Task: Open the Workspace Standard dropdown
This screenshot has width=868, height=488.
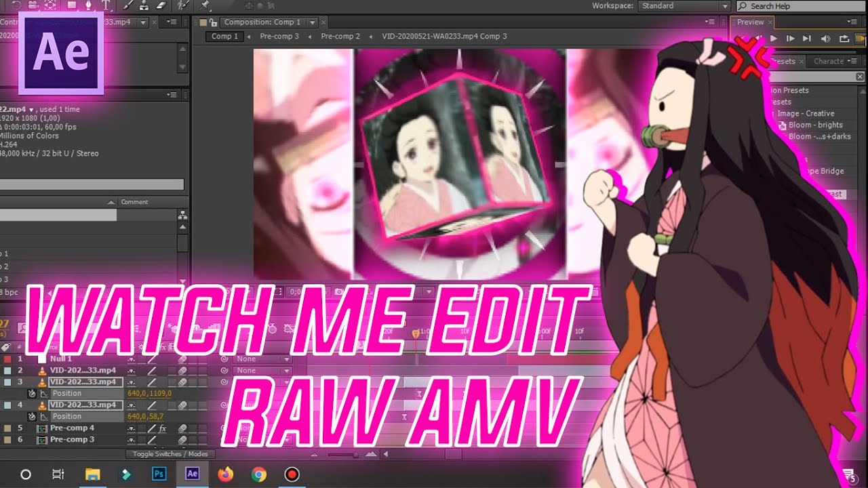Action: coord(684,6)
